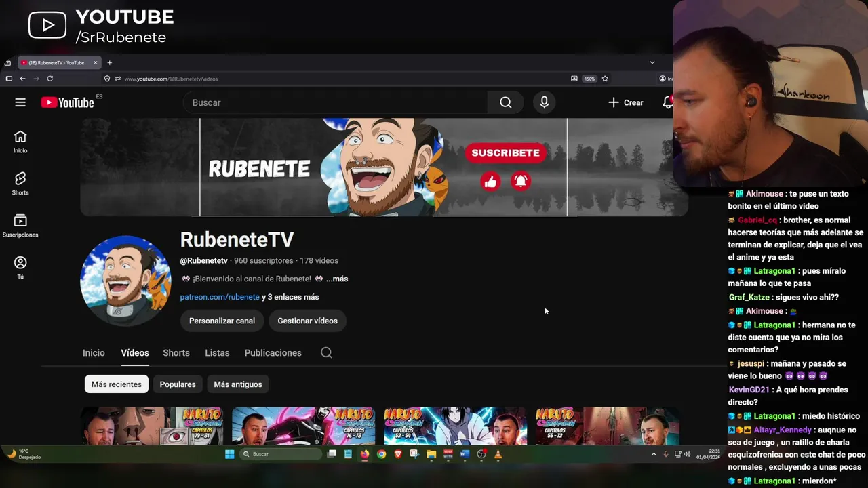Open the Naruto Capítulos 52-54 video thumbnail
The image size is (868, 488).
455,426
